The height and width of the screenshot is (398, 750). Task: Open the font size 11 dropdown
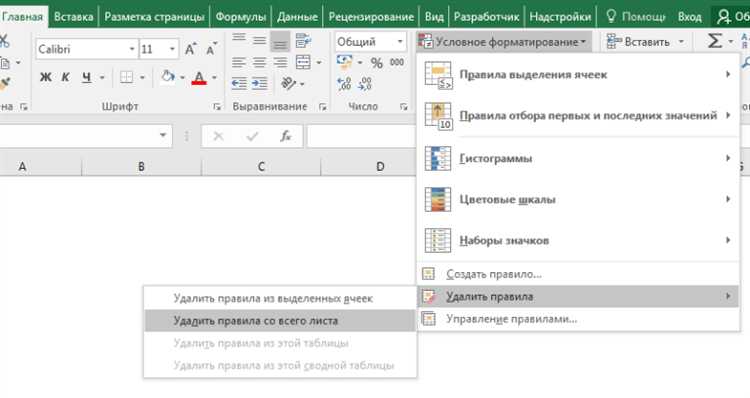[172, 49]
